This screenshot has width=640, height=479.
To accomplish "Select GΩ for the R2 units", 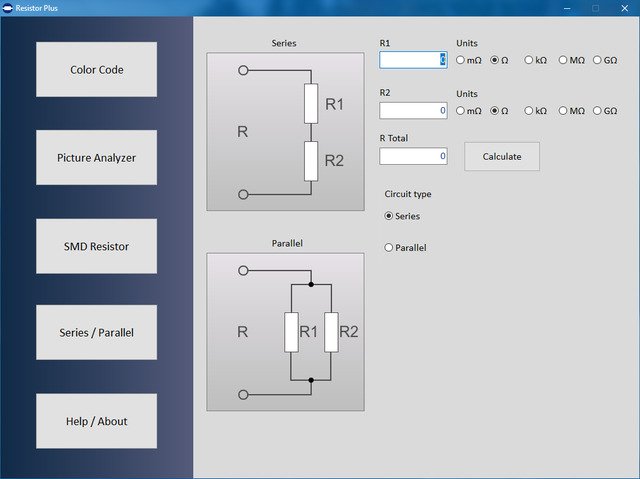I will 598,111.
